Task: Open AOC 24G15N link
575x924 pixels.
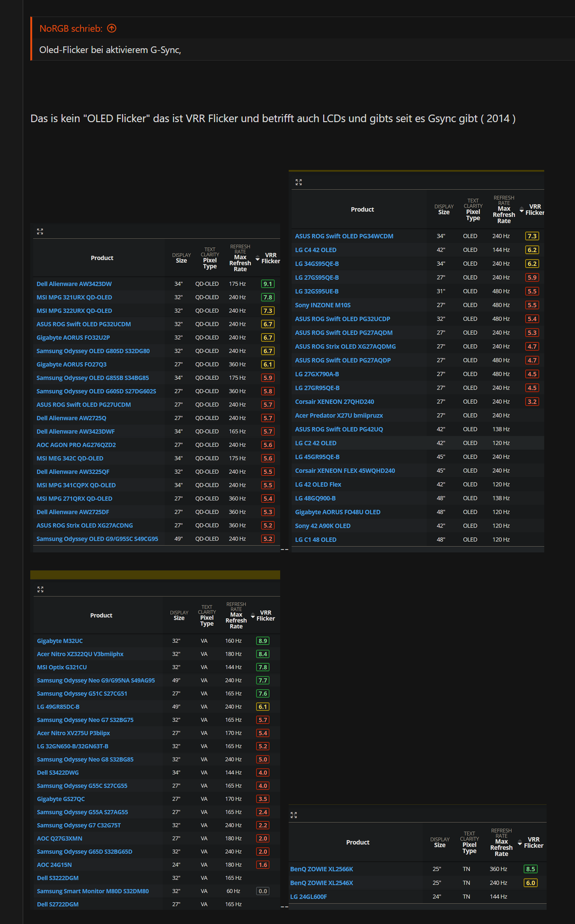Action: pyautogui.click(x=54, y=865)
